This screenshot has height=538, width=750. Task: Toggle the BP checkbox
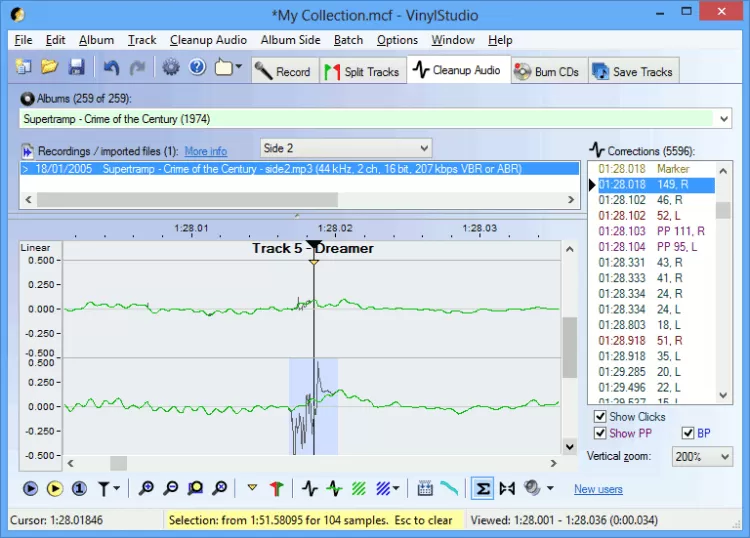[688, 433]
